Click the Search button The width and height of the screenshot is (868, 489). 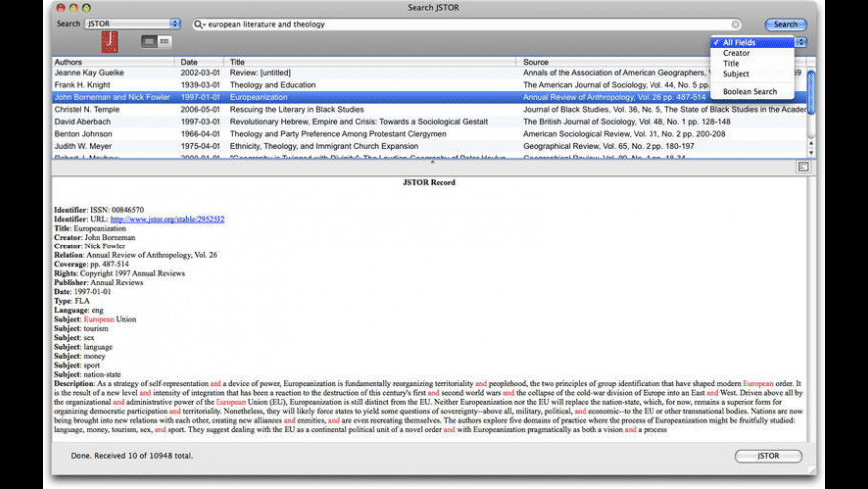786,24
